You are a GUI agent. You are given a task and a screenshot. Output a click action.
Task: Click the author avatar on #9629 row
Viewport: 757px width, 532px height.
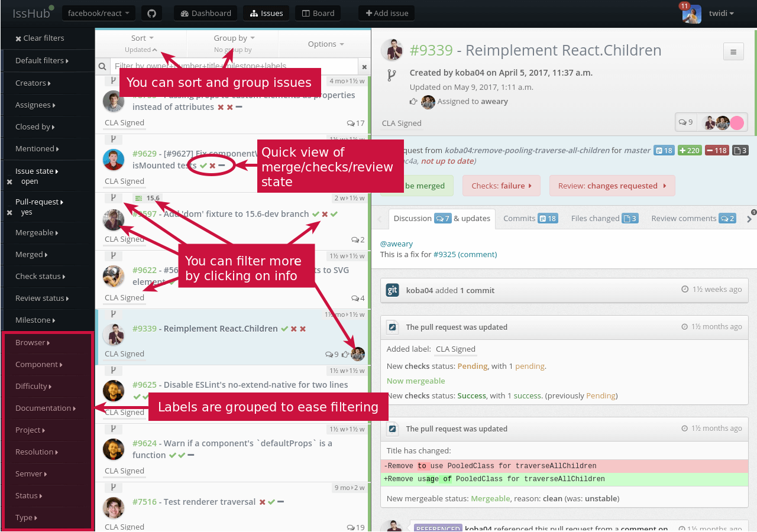coord(114,160)
